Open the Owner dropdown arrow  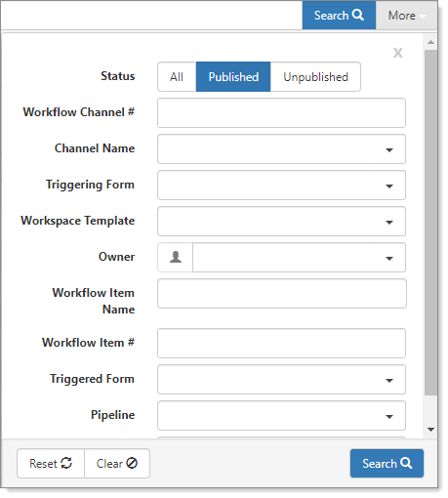[x=389, y=258]
